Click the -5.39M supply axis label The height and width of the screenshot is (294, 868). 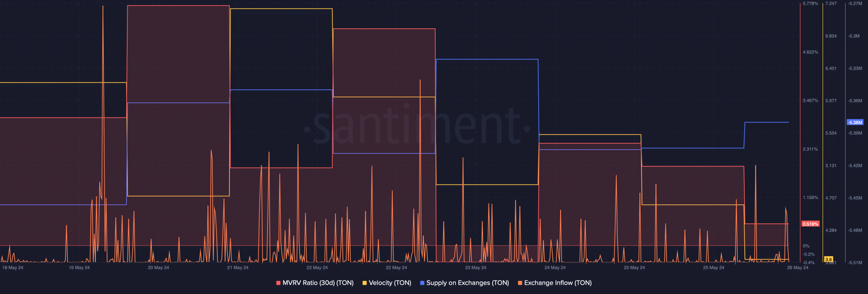tap(855, 133)
